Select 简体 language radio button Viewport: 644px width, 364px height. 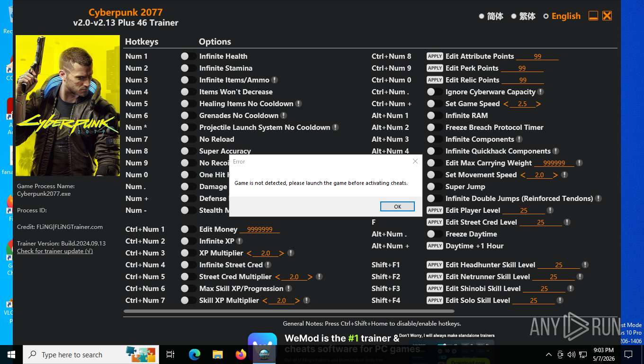(482, 16)
